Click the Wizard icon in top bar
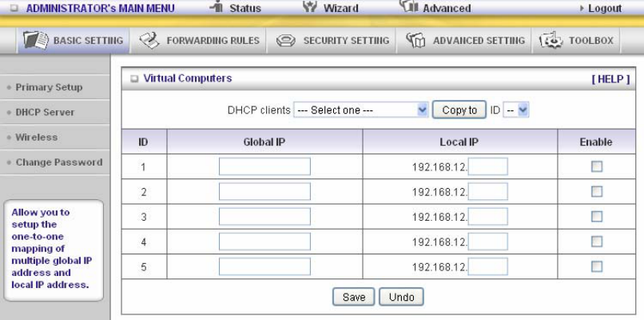 tap(310, 6)
